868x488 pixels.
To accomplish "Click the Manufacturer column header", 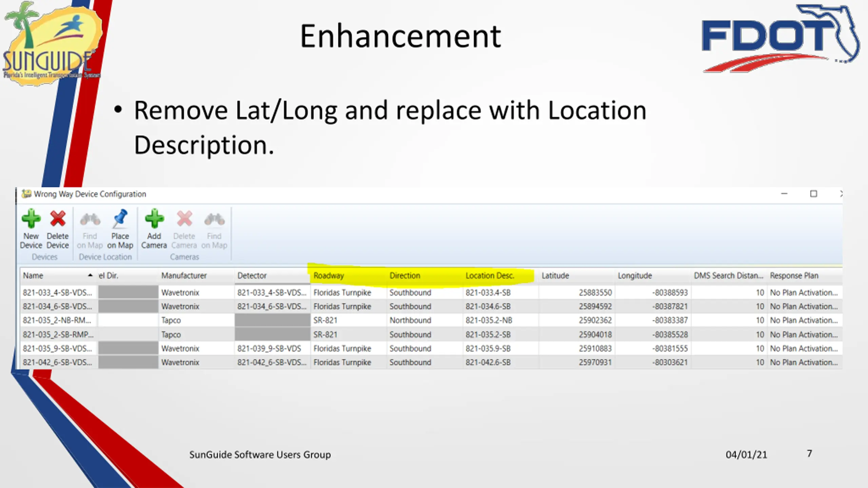I will pyautogui.click(x=196, y=276).
